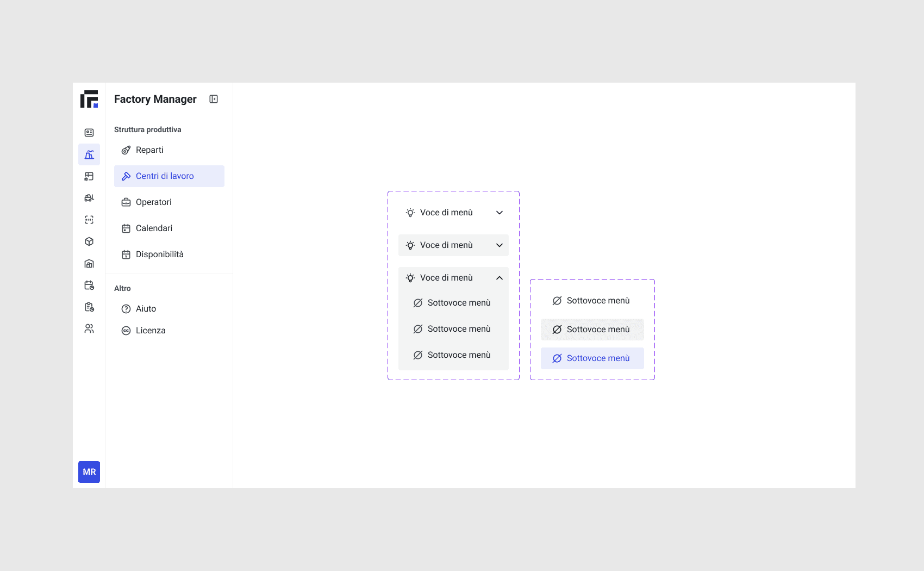Expand the gray-highlighted collapsed Voce di menù

[453, 245]
